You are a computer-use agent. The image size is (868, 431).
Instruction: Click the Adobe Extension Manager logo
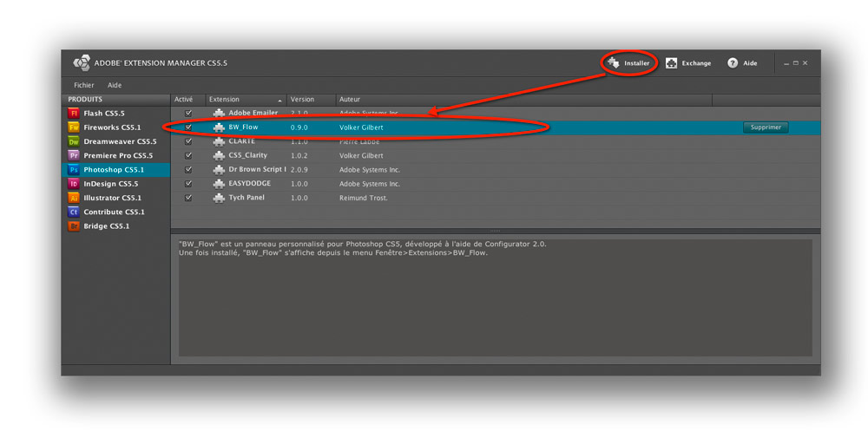[x=82, y=62]
